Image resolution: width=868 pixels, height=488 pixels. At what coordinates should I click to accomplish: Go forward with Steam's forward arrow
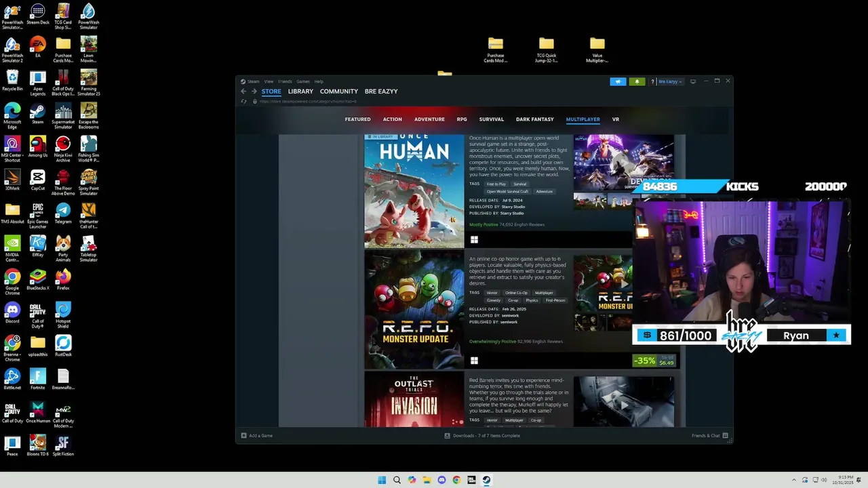coord(254,91)
